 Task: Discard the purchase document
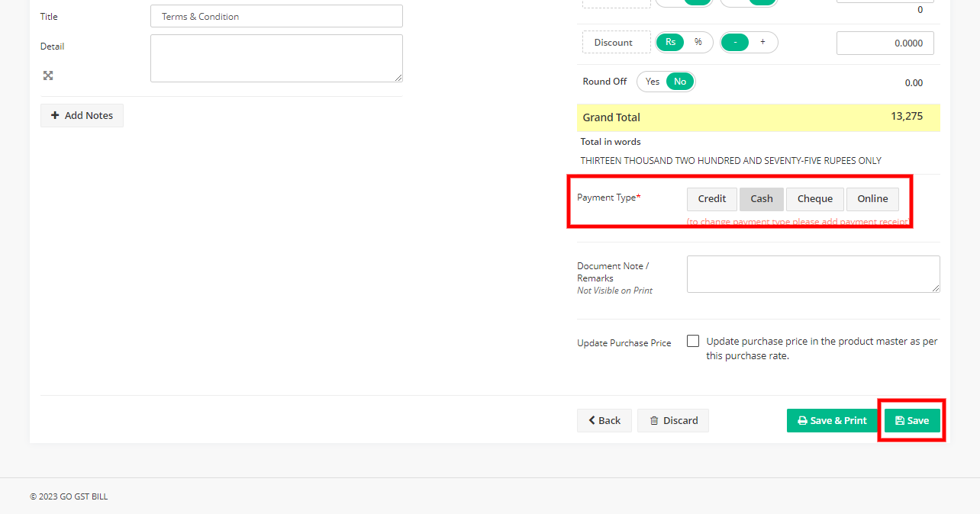tap(672, 420)
